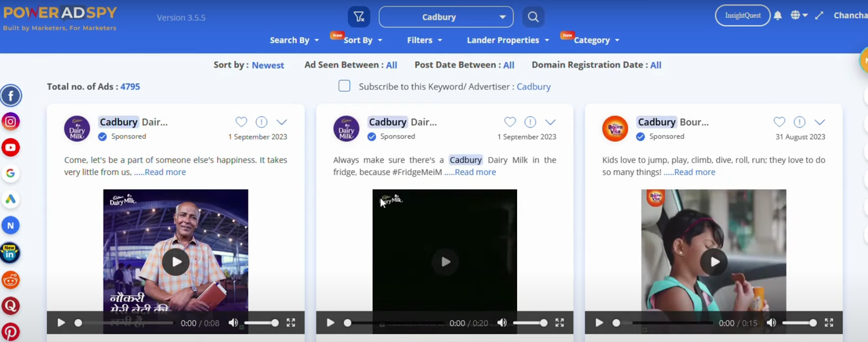Click the InsightQuest button
This screenshot has height=342, width=868.
(742, 15)
